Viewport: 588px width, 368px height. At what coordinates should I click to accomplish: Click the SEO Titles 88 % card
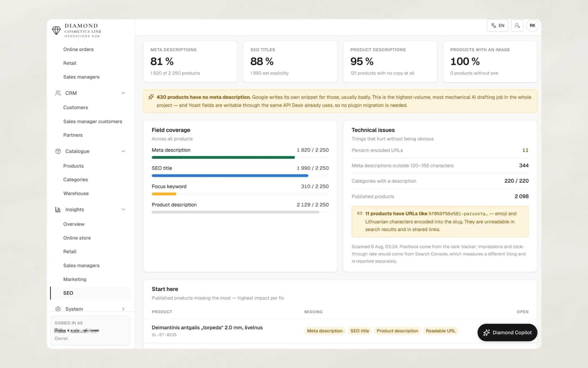click(290, 62)
